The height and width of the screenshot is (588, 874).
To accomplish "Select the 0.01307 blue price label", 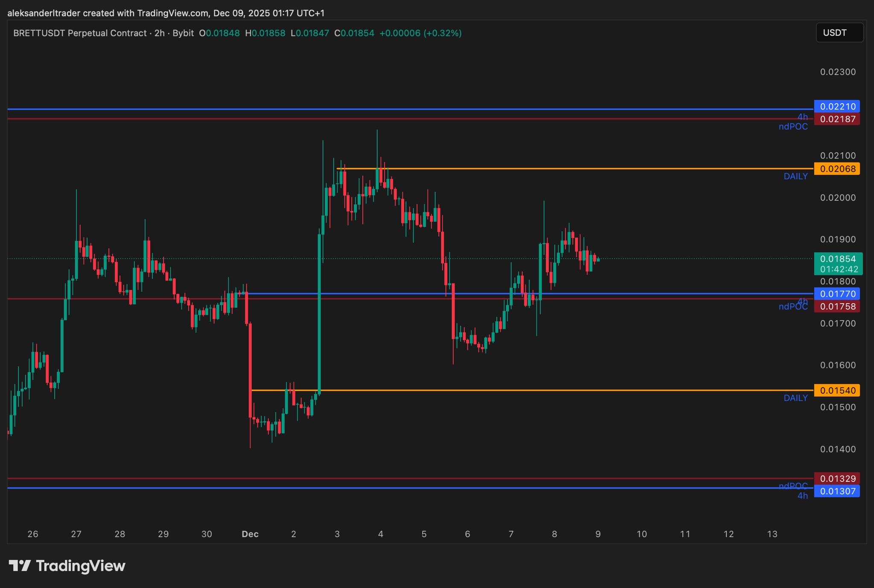I will [837, 491].
